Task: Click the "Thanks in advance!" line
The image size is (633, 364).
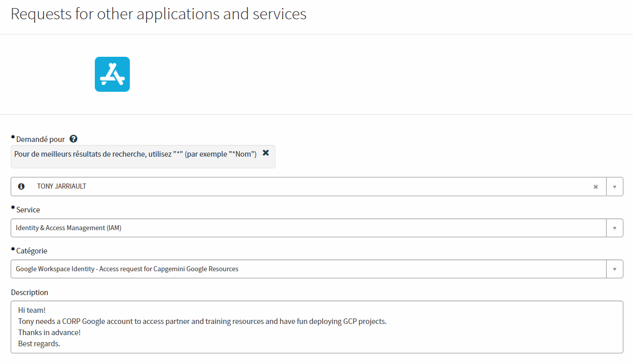Action: pos(49,333)
